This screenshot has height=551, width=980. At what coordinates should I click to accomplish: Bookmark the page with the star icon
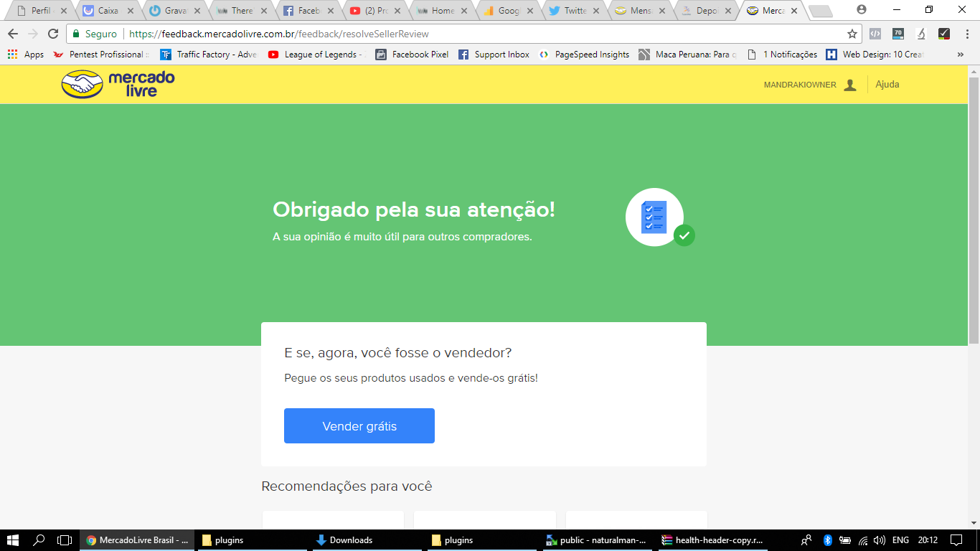[852, 34]
